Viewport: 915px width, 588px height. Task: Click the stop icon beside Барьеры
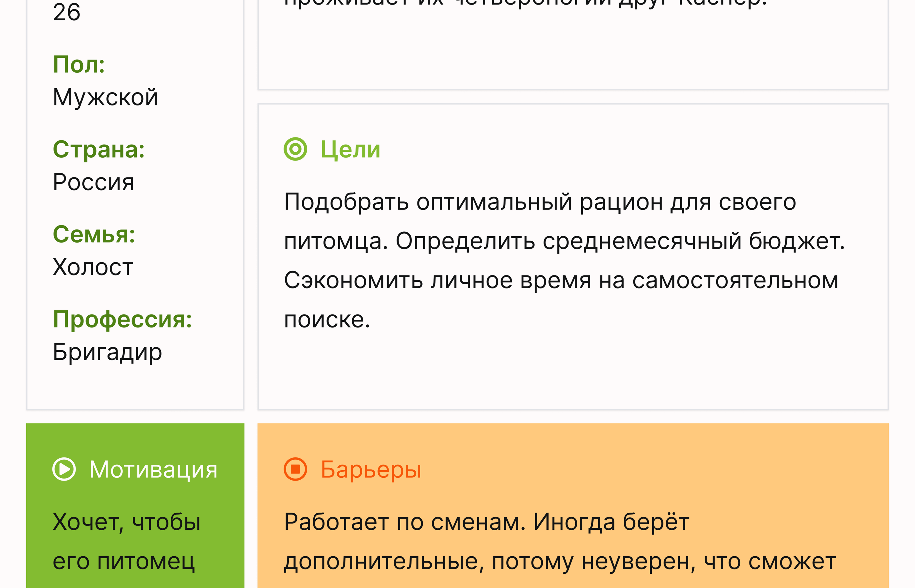coord(295,469)
